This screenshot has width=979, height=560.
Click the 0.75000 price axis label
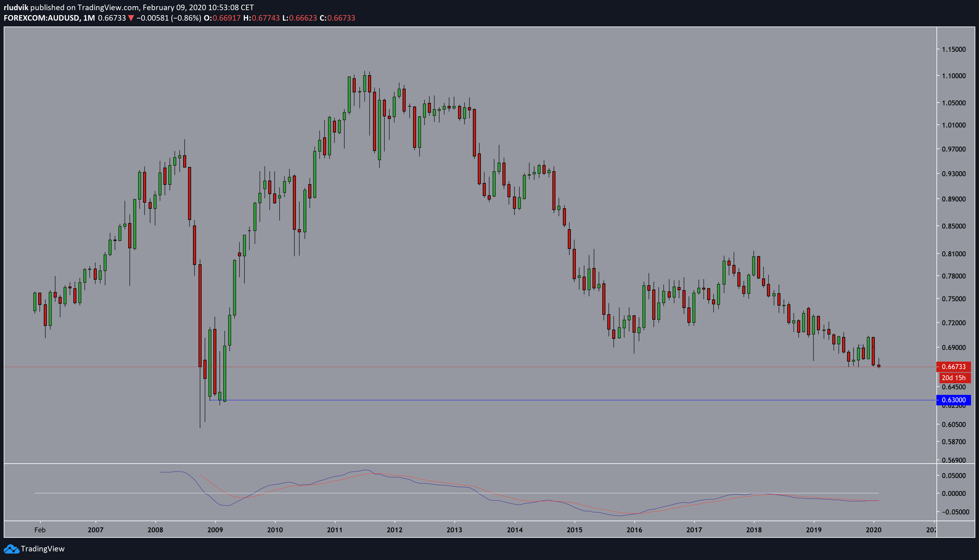pos(954,299)
